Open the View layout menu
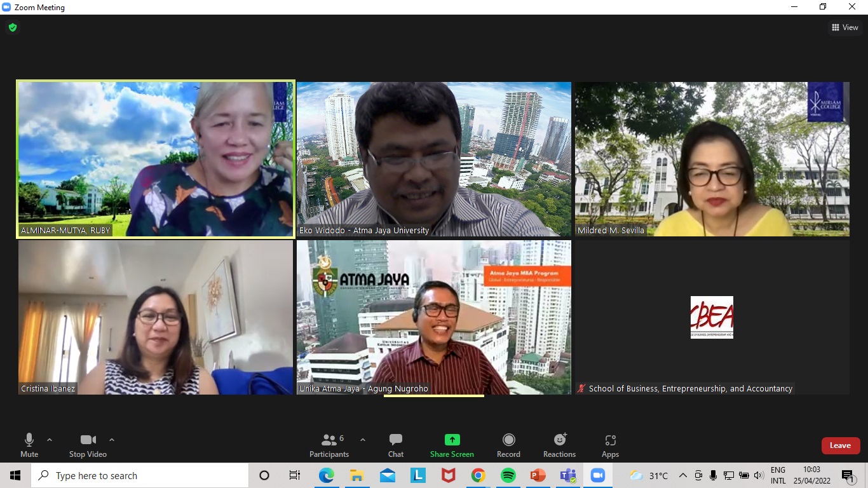The width and height of the screenshot is (868, 488). [x=845, y=27]
